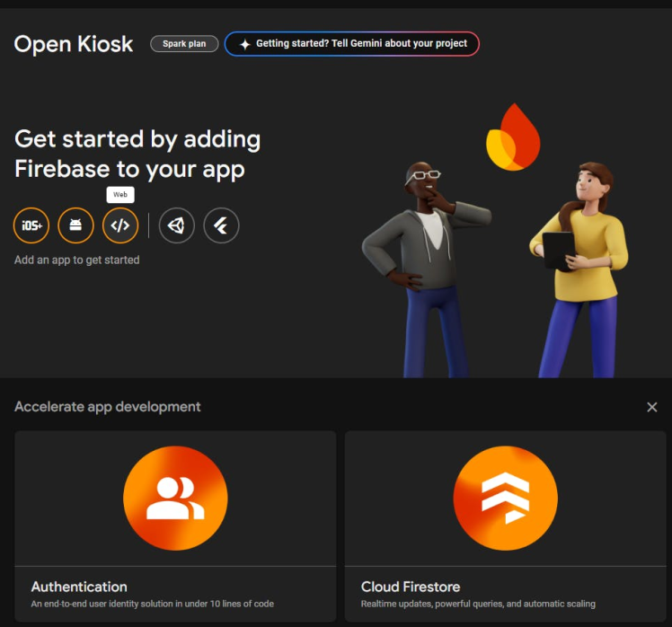This screenshot has height=627, width=672.
Task: Pick the Flutter platform icon
Action: (x=221, y=225)
